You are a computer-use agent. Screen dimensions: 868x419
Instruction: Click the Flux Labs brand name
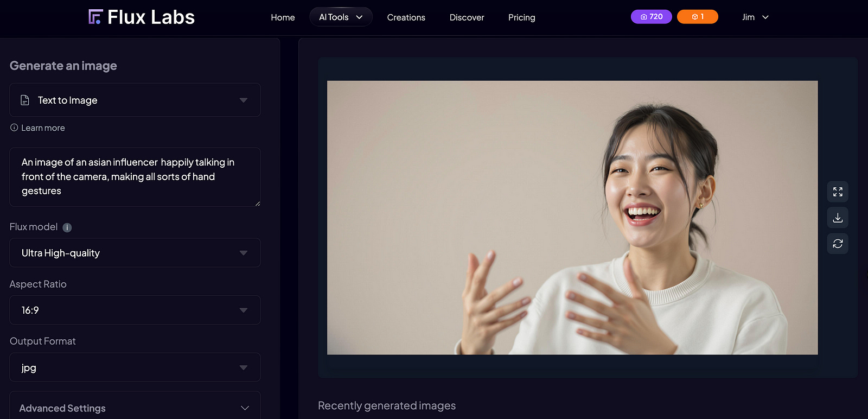point(151,17)
